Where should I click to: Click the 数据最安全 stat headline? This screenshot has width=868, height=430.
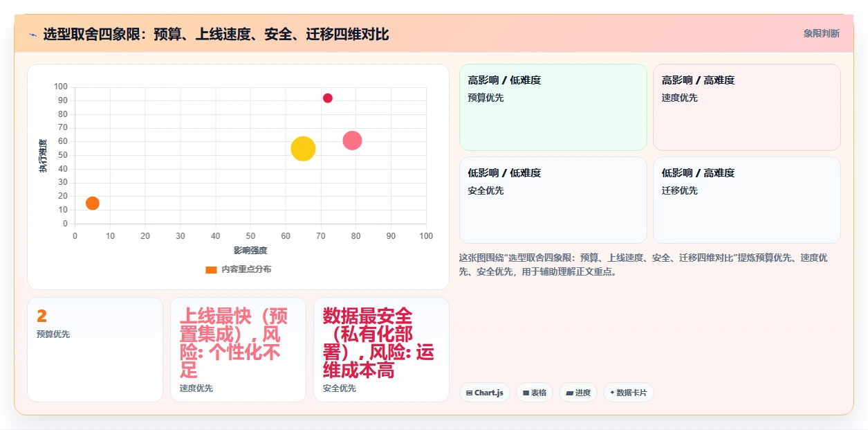(x=378, y=343)
